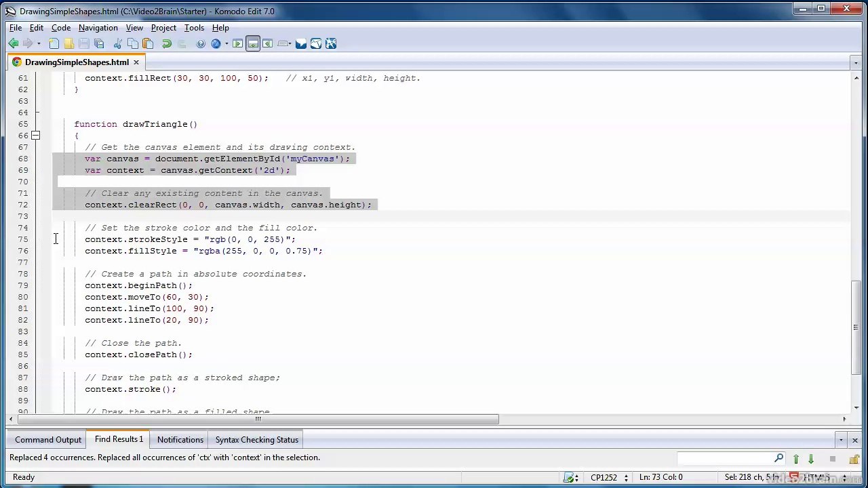This screenshot has width=868, height=488.
Task: Open a file with the folder icon
Action: click(x=69, y=43)
